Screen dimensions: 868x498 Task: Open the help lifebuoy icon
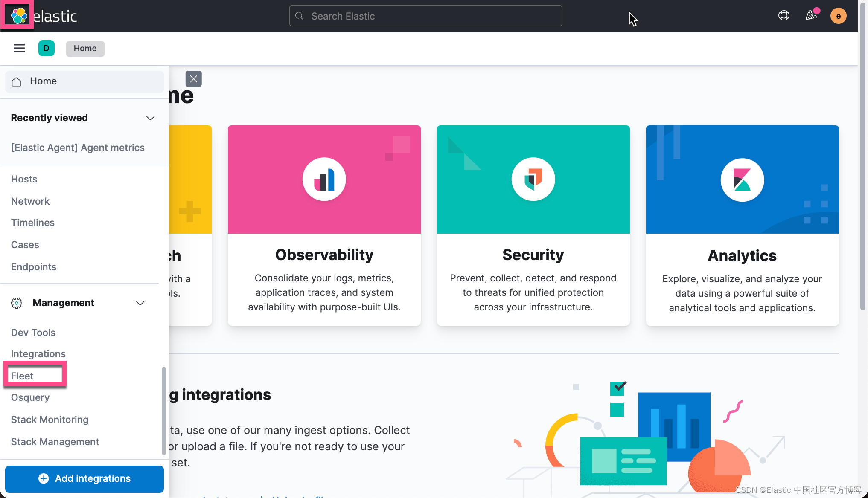point(784,16)
